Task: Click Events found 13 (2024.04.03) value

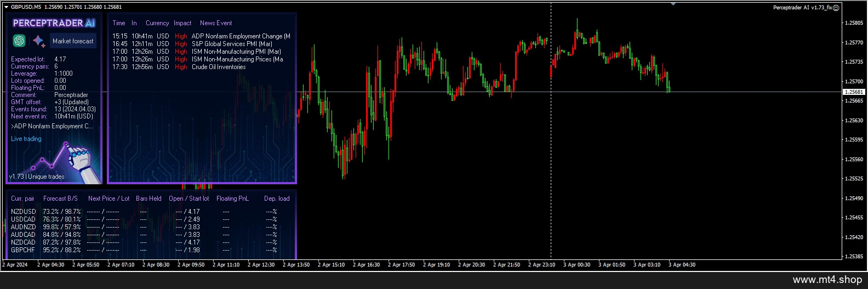Action: tap(75, 109)
